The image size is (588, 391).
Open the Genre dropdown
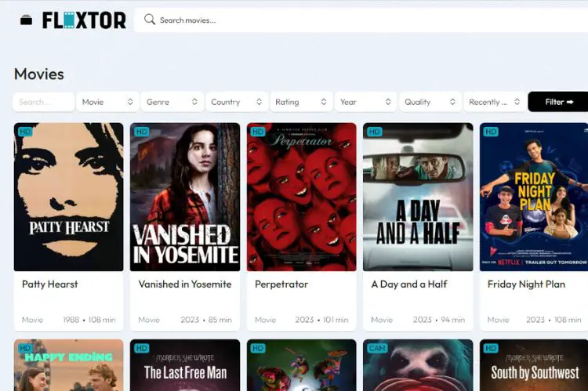coord(172,102)
